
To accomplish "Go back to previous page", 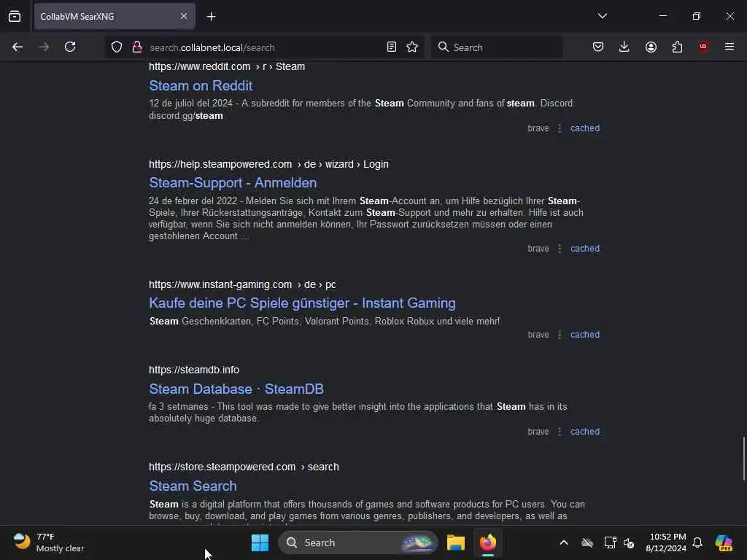I will 18,47.
